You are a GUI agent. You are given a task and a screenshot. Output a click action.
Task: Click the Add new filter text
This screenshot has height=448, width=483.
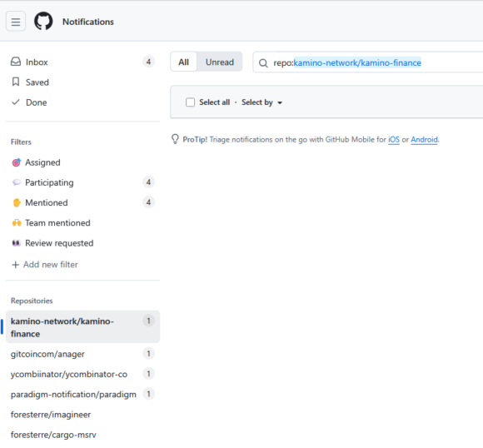[x=51, y=264]
